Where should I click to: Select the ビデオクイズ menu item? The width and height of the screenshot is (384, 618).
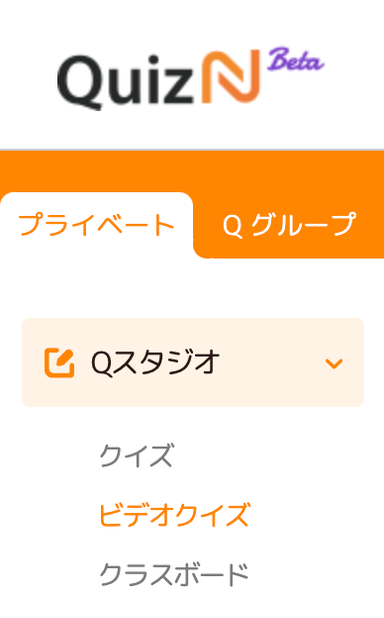pos(174,514)
